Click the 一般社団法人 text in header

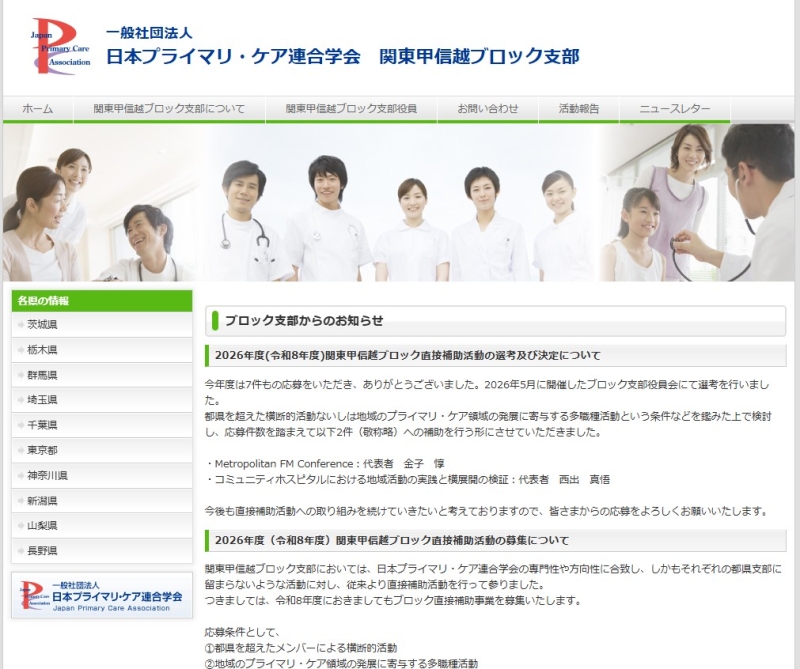pyautogui.click(x=149, y=33)
